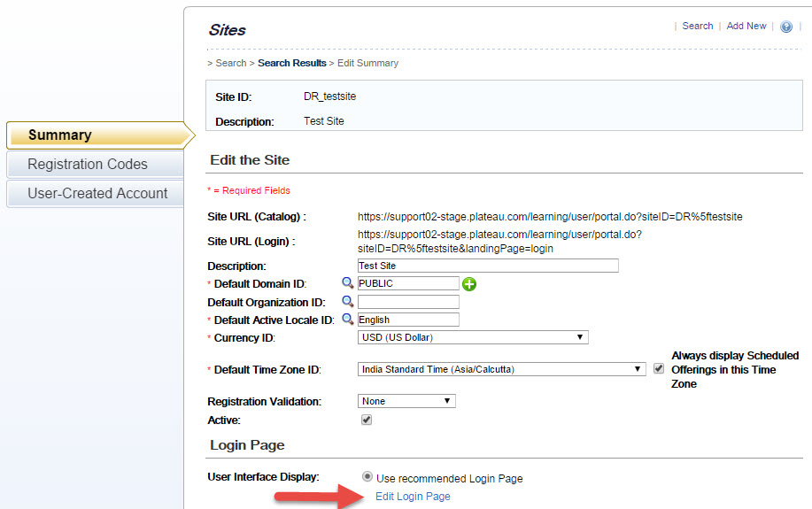Switch to the Summary tab
Screen dimensions: 812x509
click(98, 135)
